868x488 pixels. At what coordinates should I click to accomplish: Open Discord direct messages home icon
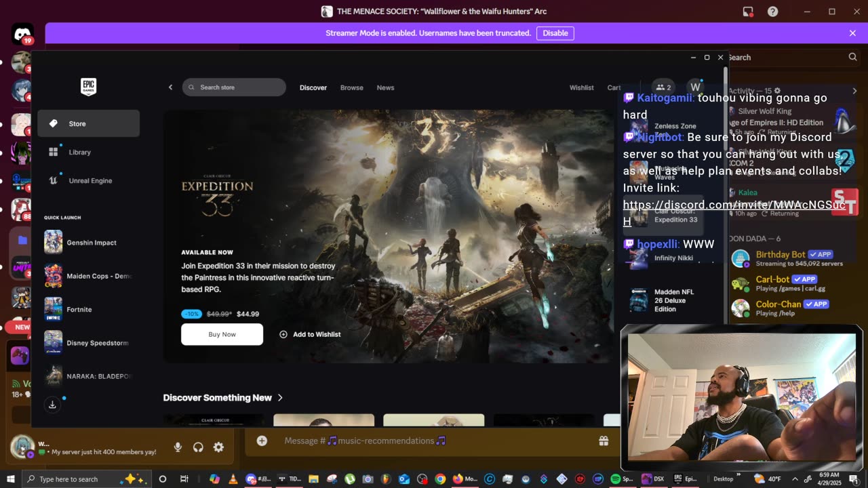coord(22,35)
